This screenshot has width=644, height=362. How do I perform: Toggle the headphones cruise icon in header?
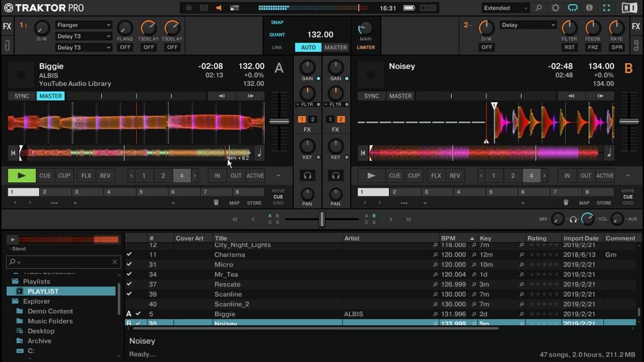573,8
